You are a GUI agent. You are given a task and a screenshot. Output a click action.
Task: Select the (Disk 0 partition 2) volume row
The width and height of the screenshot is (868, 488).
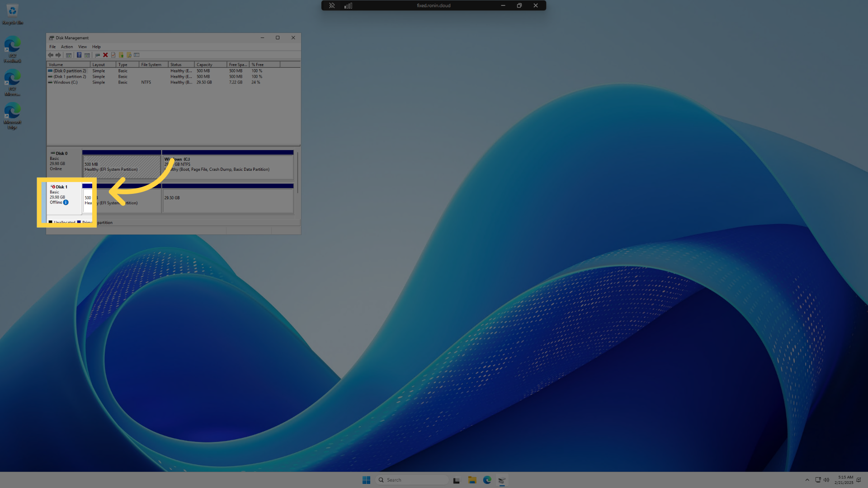click(174, 71)
